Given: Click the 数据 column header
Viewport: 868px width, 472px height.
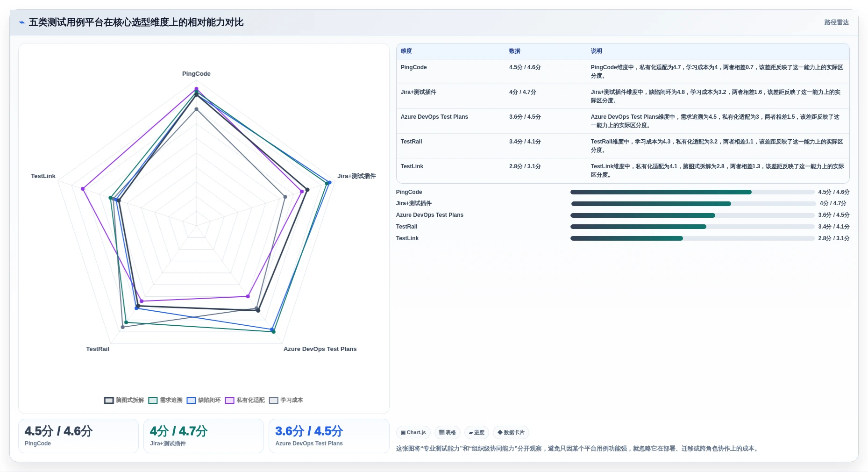Looking at the screenshot, I should click(x=515, y=51).
